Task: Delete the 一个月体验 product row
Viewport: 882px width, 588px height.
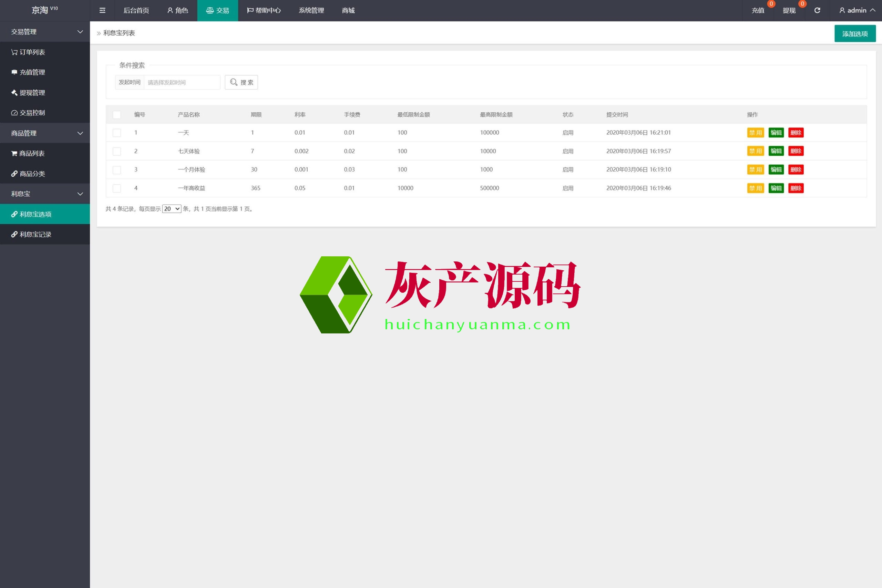Action: pos(796,169)
